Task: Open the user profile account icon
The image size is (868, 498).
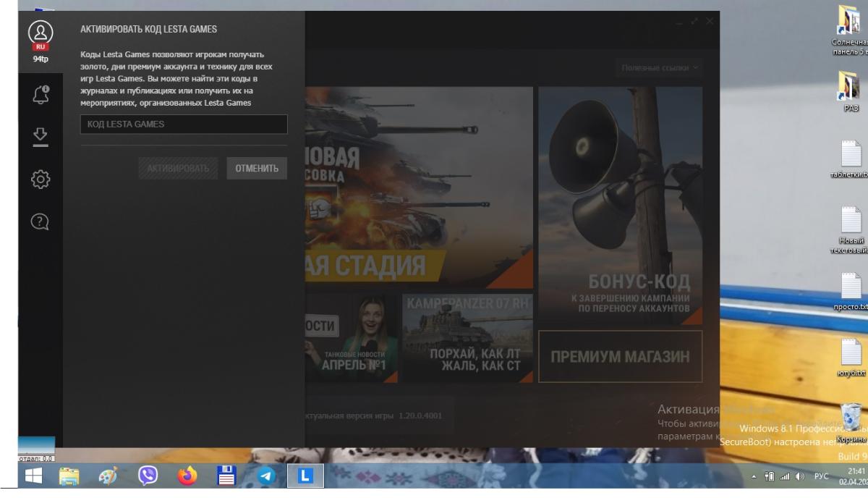Action: (x=41, y=32)
